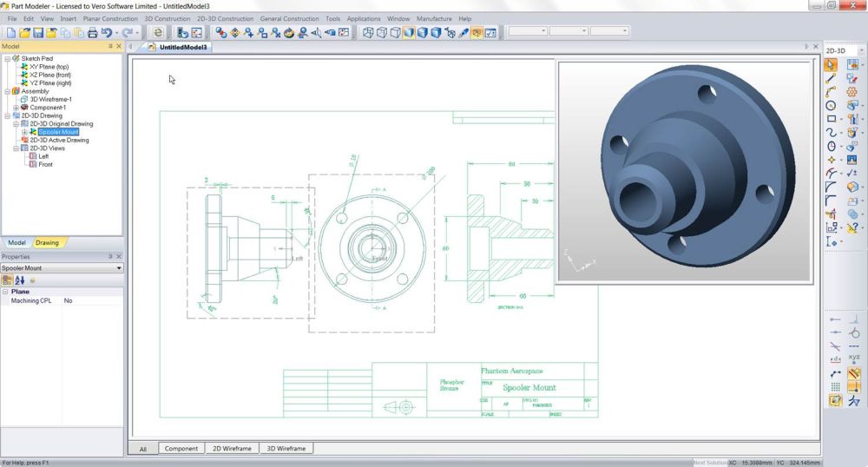Open the Manufacture menu
This screenshot has width=868, height=467.
[434, 18]
